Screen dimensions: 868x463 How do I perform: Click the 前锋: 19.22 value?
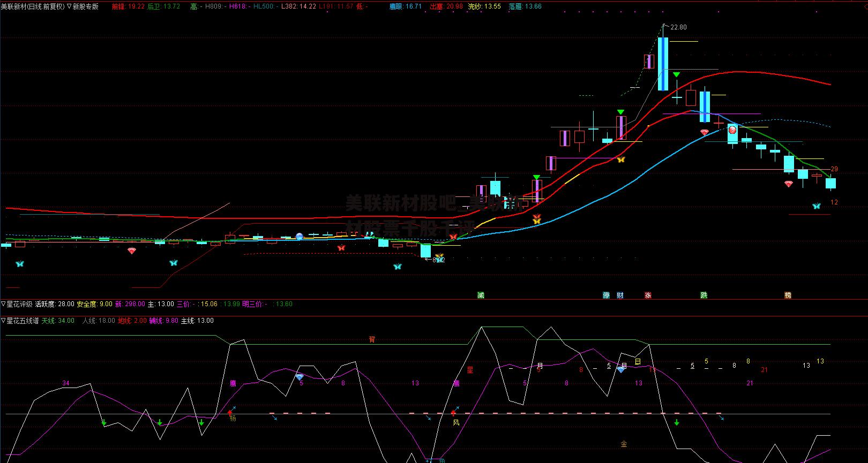point(129,7)
